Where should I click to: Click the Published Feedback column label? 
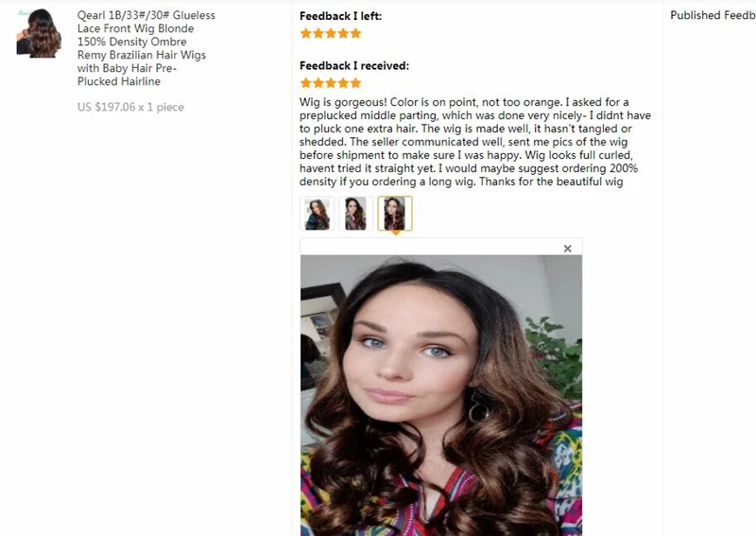coord(713,15)
